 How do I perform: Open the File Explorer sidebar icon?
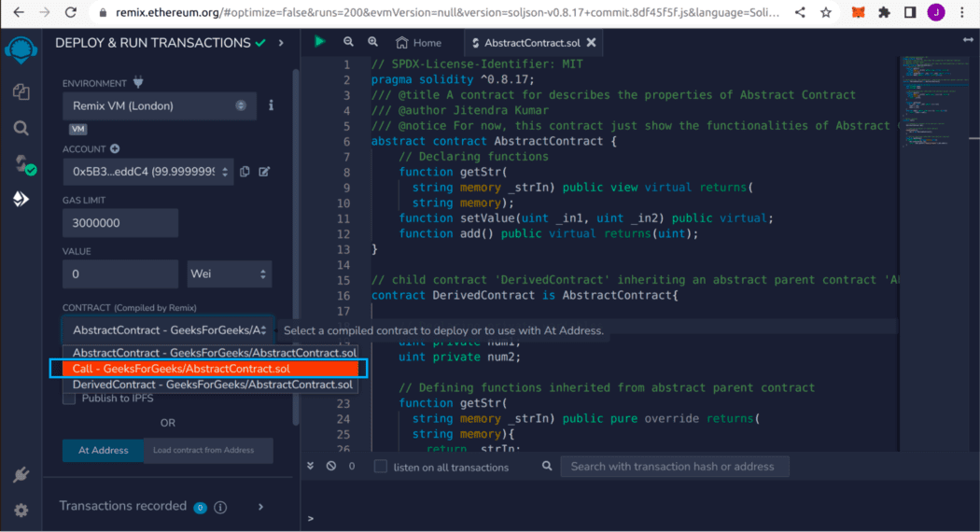coord(21,91)
